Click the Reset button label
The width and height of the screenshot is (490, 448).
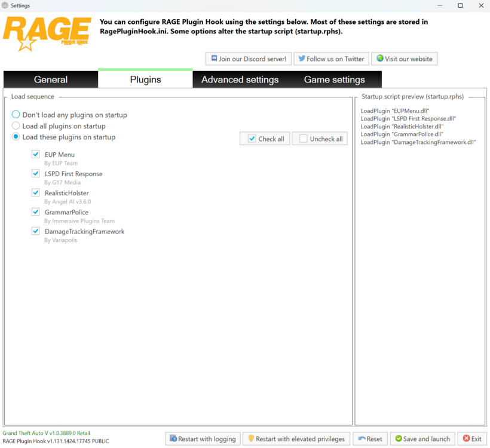point(375,439)
